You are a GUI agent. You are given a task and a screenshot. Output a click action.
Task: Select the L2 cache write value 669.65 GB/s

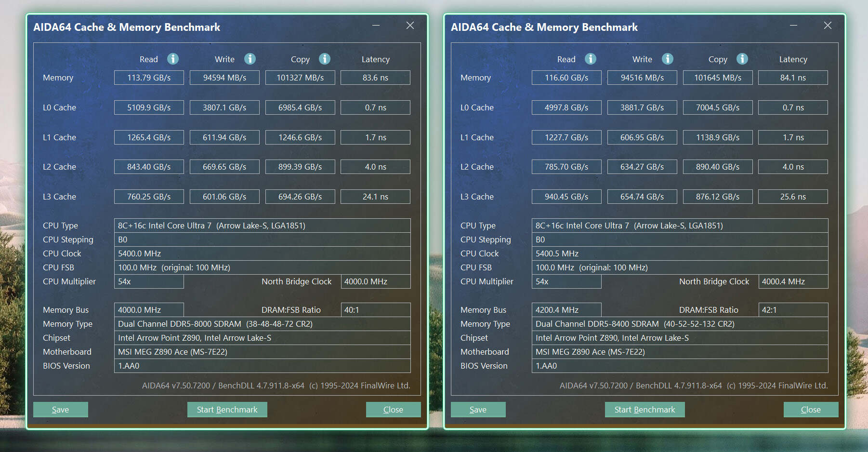(x=224, y=167)
